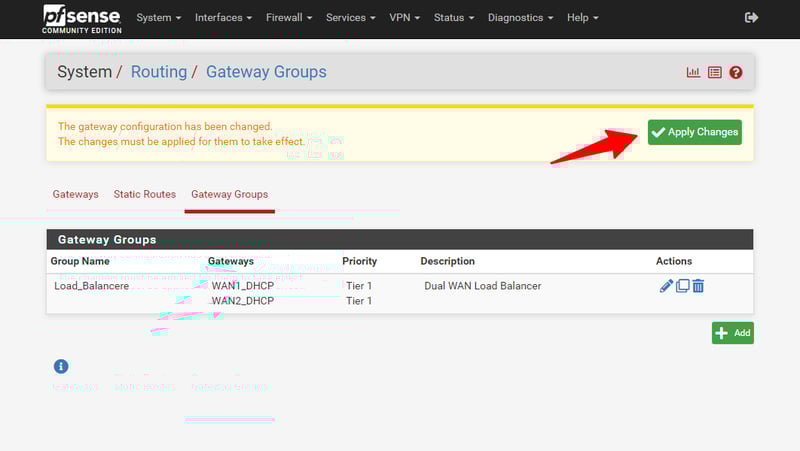800x451 pixels.
Task: Delete the Load_Balancere gateway group
Action: click(x=699, y=286)
